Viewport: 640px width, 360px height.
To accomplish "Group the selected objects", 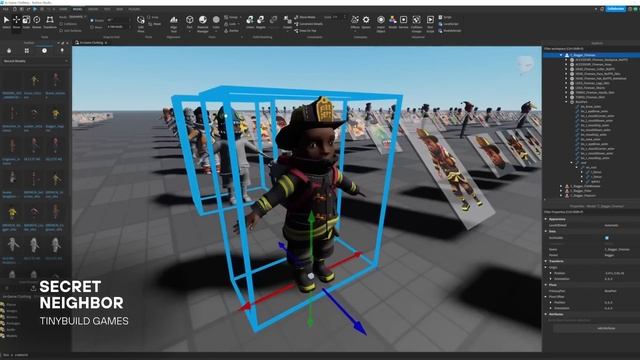I will click(x=231, y=17).
